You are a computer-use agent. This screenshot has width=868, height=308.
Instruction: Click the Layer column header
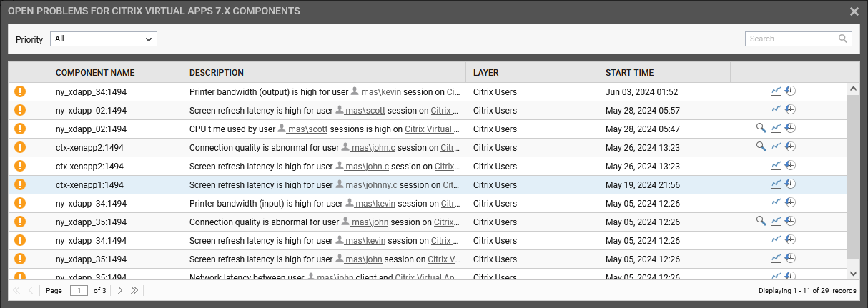click(486, 73)
